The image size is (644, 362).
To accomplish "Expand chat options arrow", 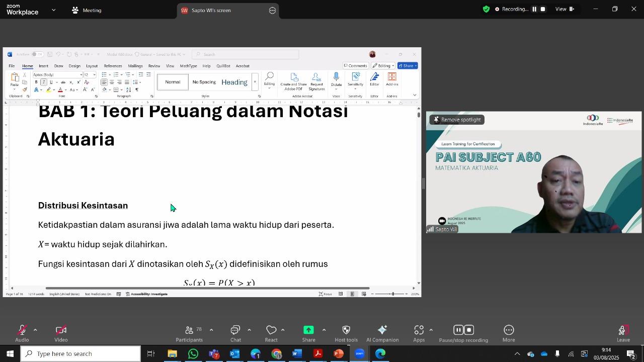I will click(x=249, y=330).
